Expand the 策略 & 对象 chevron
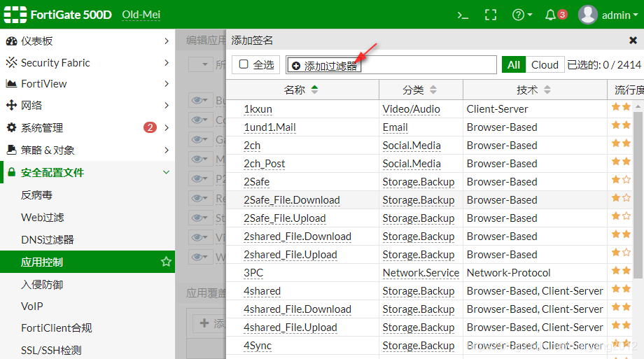The image size is (644, 359). click(167, 150)
